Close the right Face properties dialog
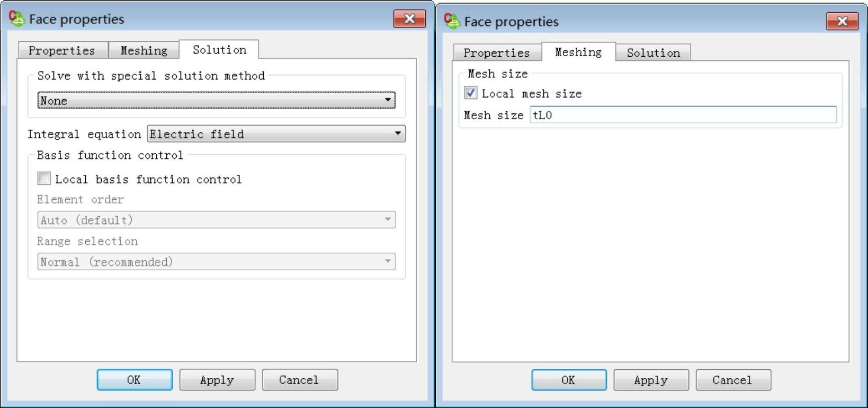The height and width of the screenshot is (408, 868). click(x=842, y=21)
